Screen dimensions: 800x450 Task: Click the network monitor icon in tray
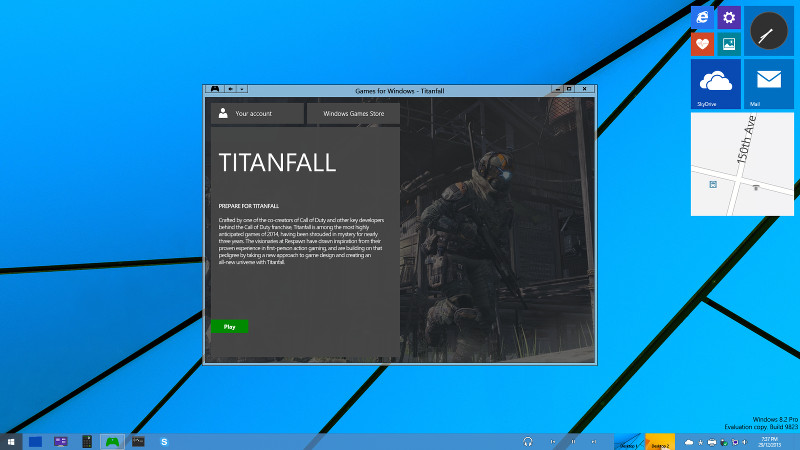coord(735,442)
